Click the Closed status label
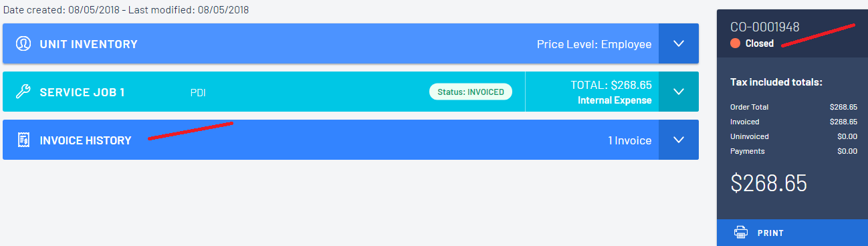 click(760, 43)
